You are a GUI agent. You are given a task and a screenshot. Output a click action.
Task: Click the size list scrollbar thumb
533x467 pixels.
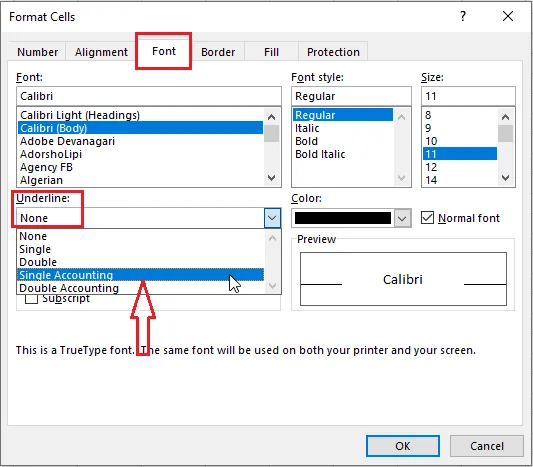pyautogui.click(x=505, y=134)
